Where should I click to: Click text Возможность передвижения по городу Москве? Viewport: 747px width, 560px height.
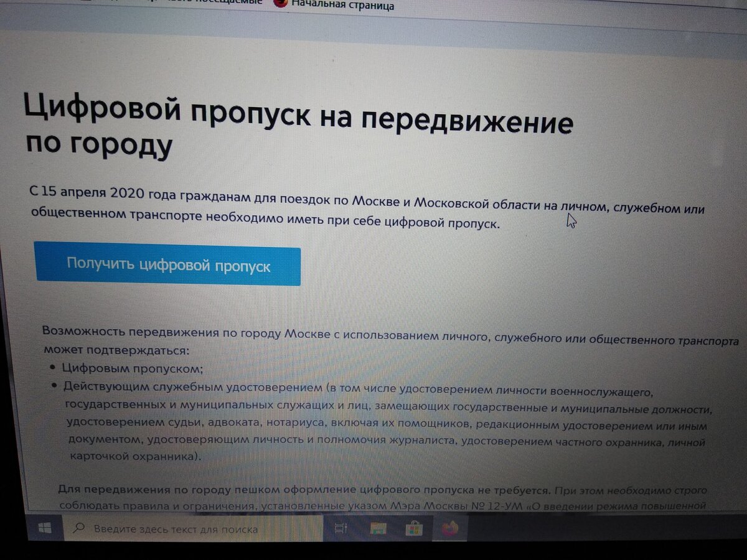coord(187,333)
